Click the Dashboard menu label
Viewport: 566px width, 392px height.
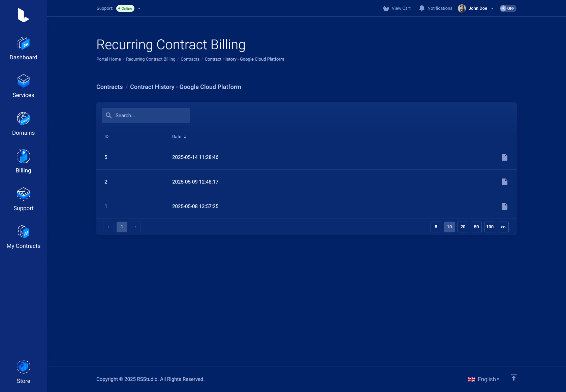(x=24, y=58)
